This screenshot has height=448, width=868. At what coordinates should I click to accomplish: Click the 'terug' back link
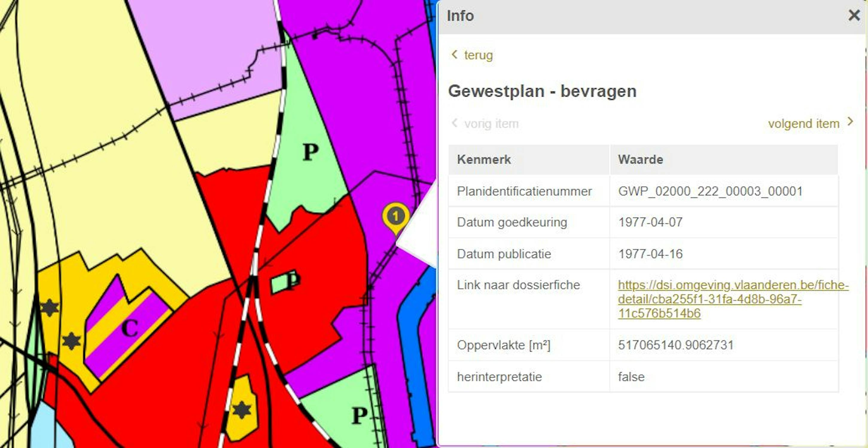click(478, 55)
